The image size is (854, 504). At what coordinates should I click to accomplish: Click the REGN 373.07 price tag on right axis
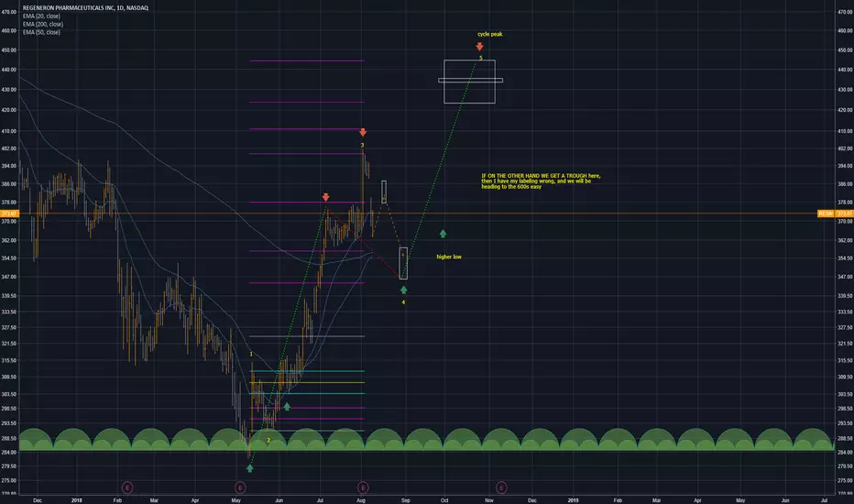(x=836, y=214)
